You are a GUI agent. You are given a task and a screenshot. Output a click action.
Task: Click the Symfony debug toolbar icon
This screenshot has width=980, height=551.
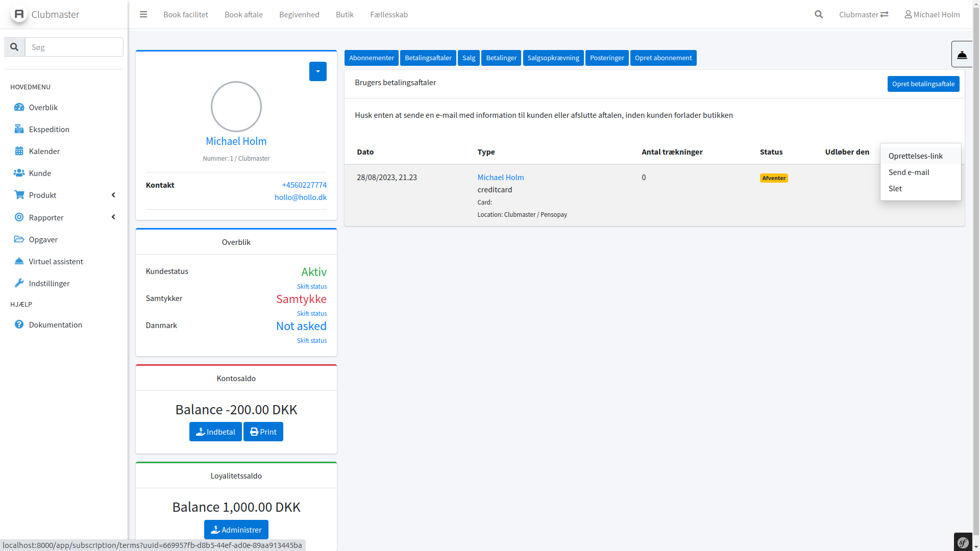click(963, 542)
